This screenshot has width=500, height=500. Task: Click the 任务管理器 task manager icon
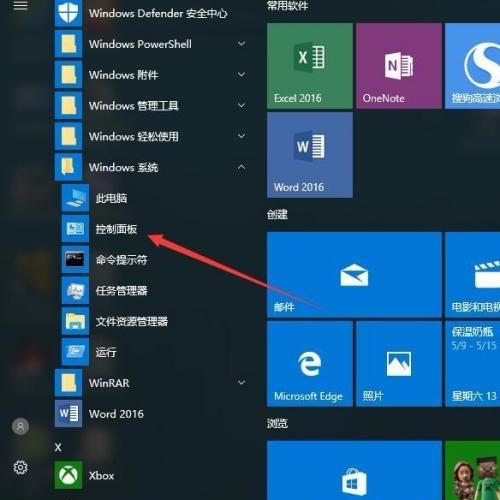[x=75, y=290]
